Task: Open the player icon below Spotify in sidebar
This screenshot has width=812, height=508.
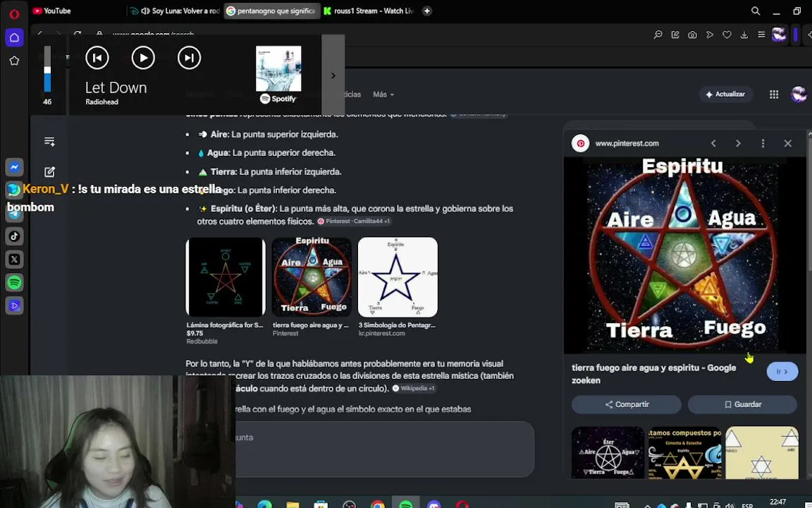Action: tap(15, 306)
